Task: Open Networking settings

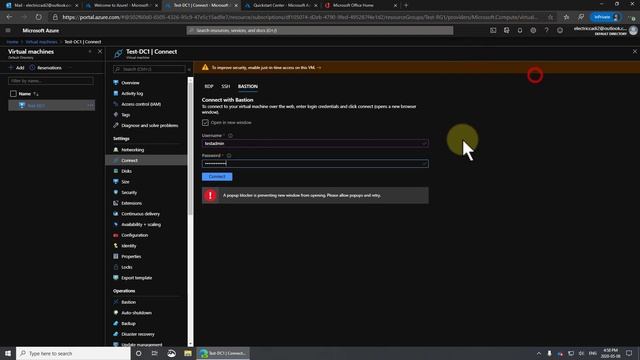Action: 132,150
